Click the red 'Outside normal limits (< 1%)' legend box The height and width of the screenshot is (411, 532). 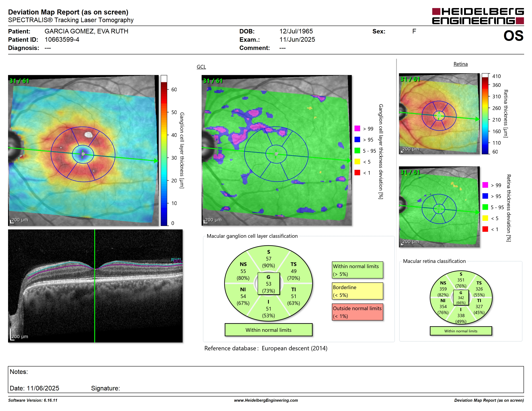pyautogui.click(x=357, y=312)
